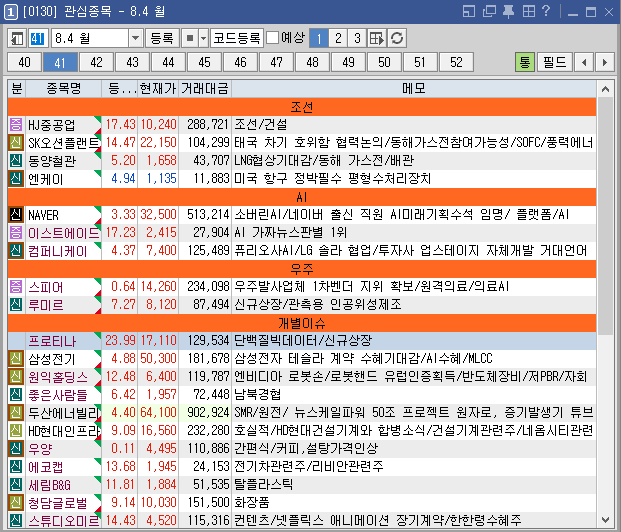The width and height of the screenshot is (621, 532).
Task: Select view page 2 button
Action: [338, 38]
